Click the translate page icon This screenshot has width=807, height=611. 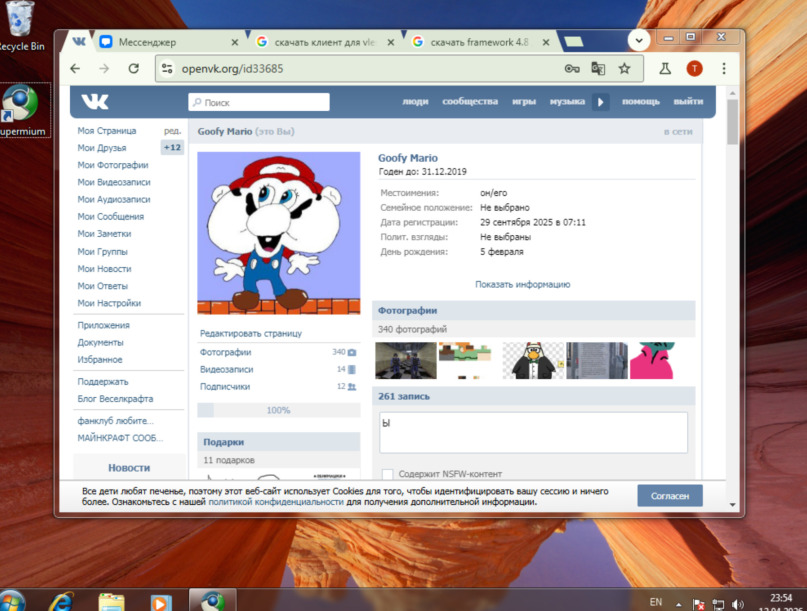point(598,68)
